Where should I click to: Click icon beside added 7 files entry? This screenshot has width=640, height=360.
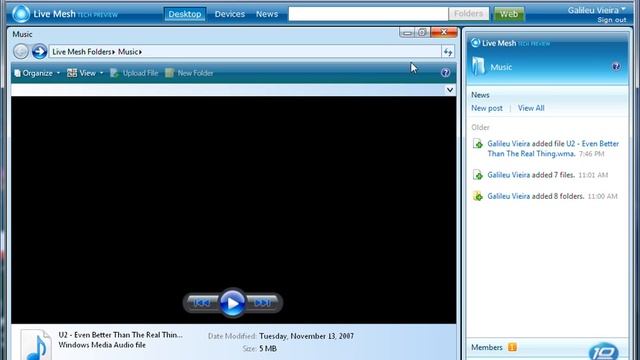(x=478, y=175)
